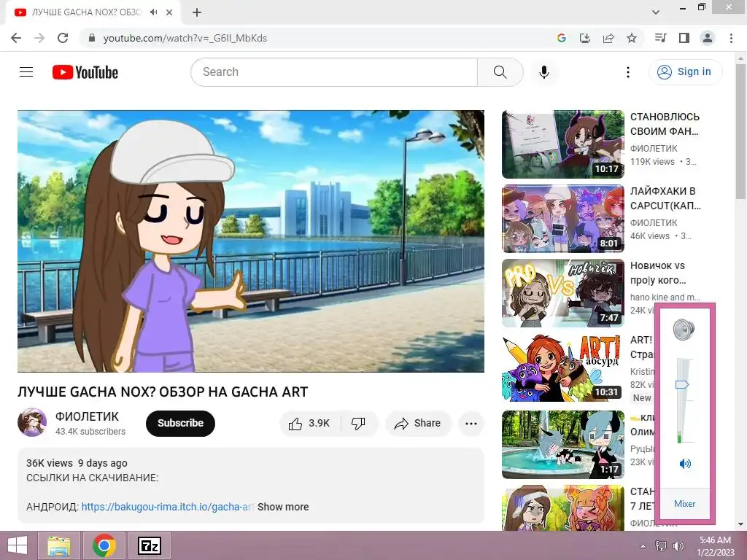Toggle Chrome side panel

pos(684,38)
